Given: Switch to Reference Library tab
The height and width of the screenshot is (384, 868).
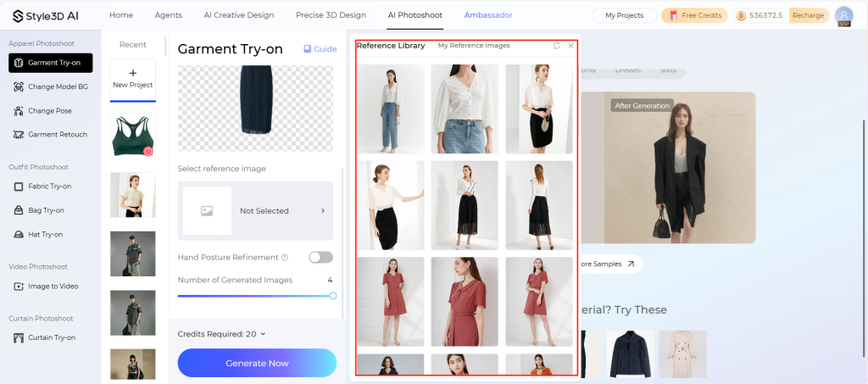Looking at the screenshot, I should 391,46.
